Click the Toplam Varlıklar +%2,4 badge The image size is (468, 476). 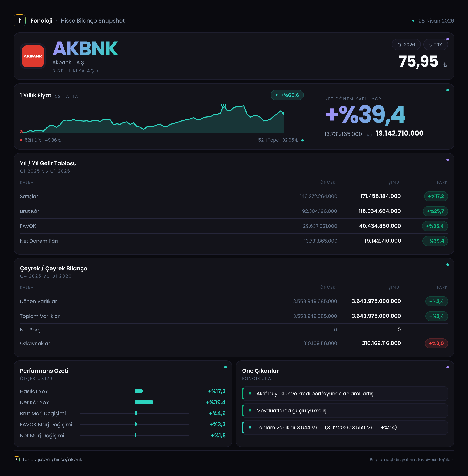(x=437, y=316)
